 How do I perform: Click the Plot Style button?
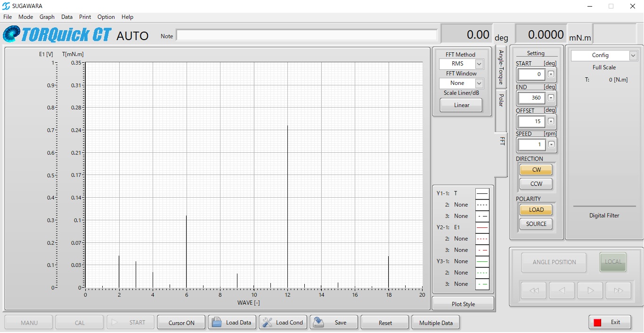tap(463, 304)
